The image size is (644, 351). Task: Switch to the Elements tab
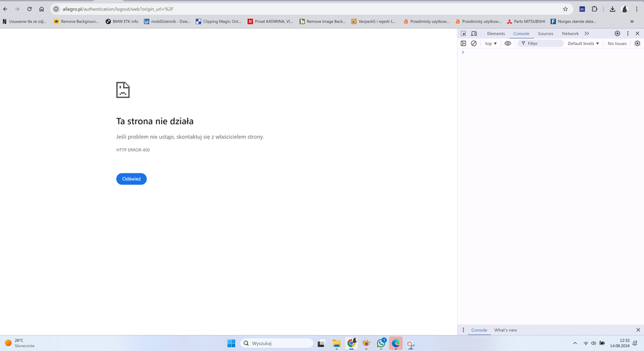496,33
